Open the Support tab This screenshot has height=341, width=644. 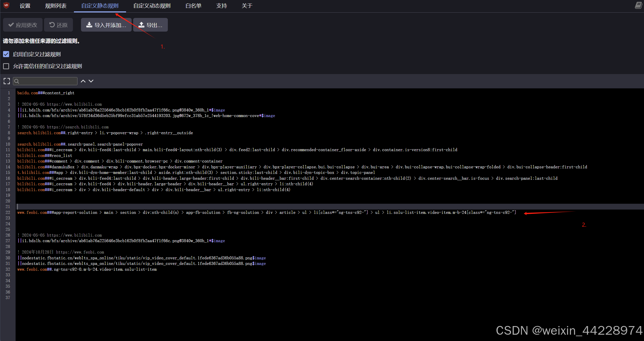(x=222, y=6)
